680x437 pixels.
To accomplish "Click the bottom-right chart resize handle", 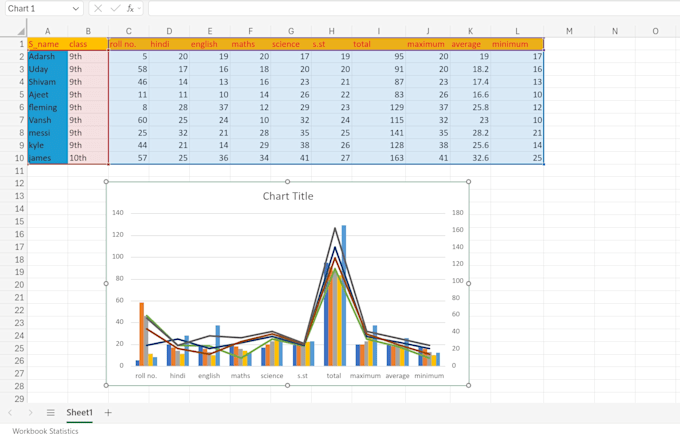I will pos(468,385).
